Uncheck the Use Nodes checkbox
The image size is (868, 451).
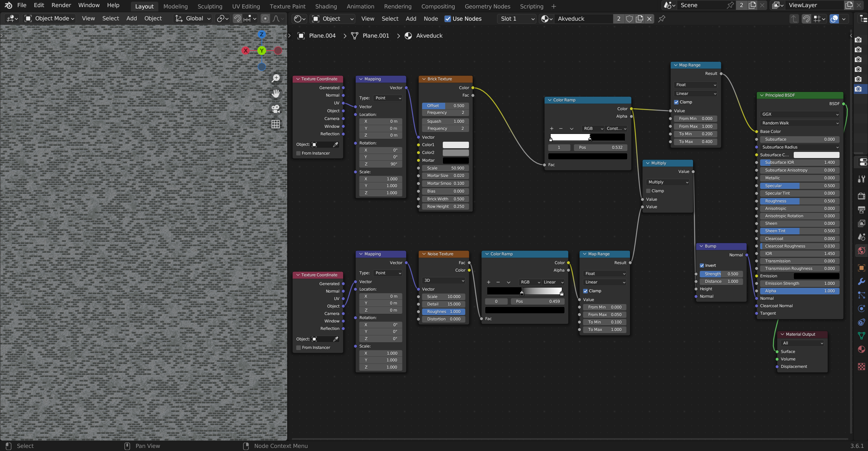[448, 19]
